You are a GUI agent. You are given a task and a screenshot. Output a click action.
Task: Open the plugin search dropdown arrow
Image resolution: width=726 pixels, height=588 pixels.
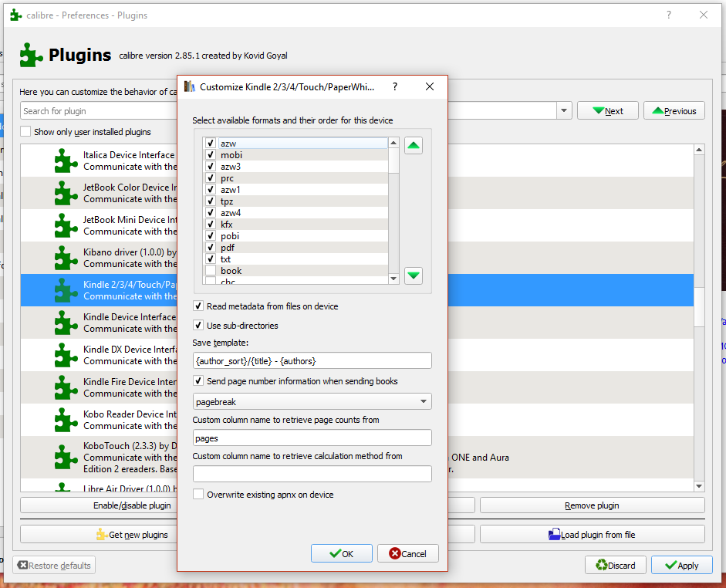click(564, 110)
